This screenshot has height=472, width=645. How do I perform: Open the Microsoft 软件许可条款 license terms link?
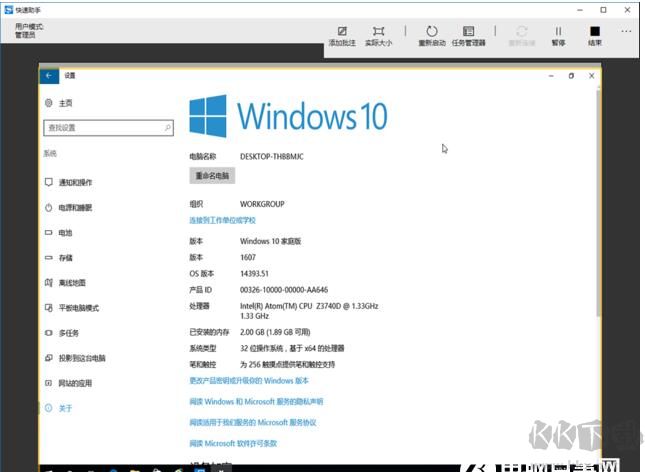233,443
